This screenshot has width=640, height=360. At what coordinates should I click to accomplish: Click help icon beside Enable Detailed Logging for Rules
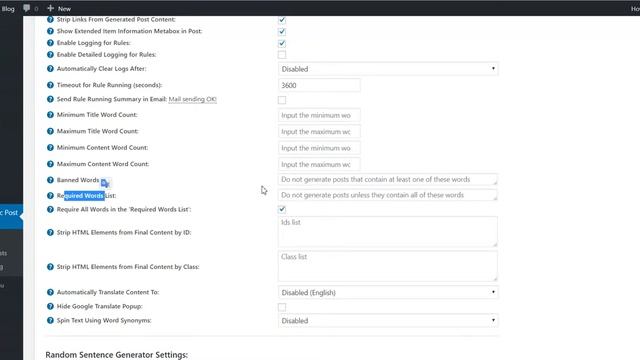point(50,55)
